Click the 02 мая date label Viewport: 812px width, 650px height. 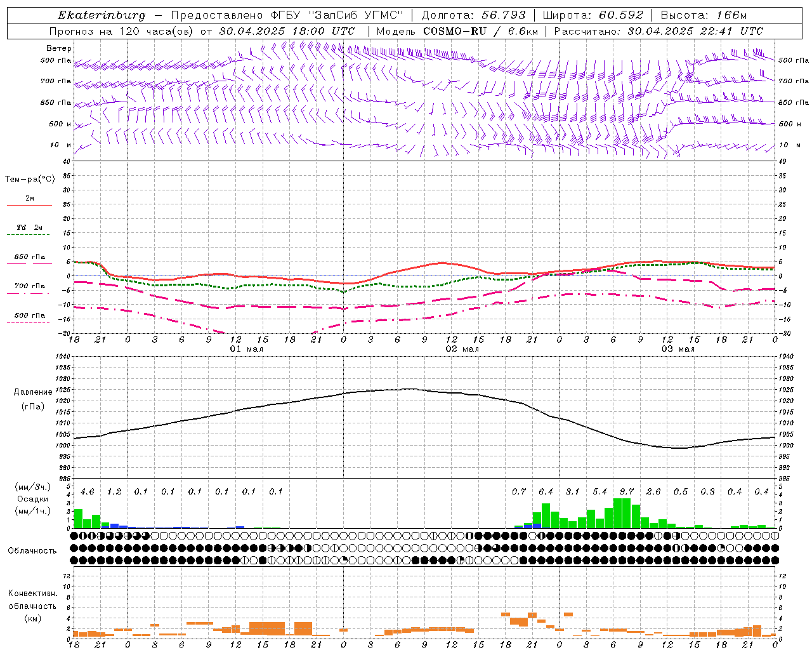(x=462, y=349)
